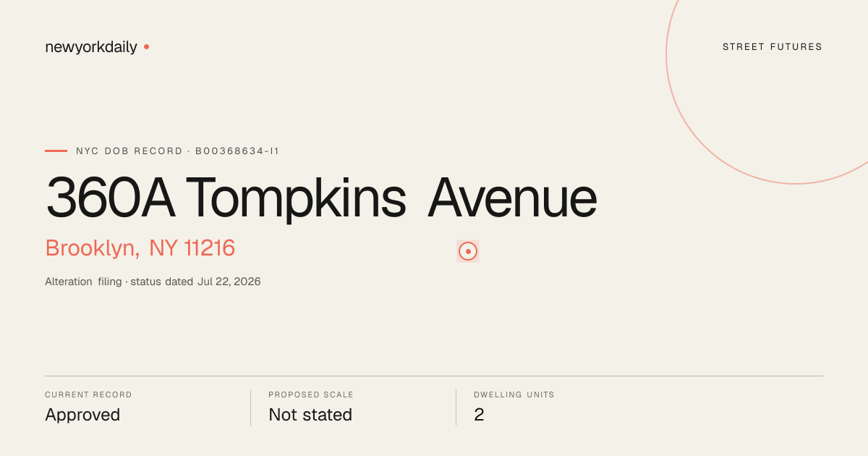Click the horizontal divider above the stats

[434, 376]
